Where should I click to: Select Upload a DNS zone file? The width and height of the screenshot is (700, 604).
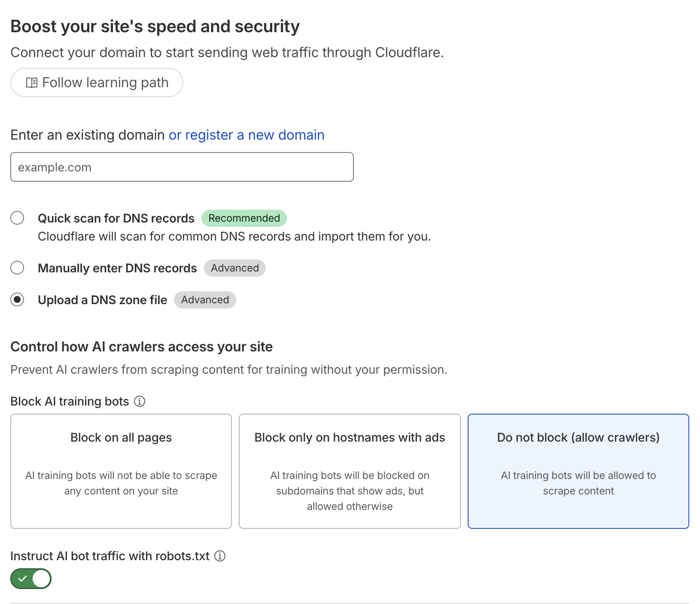17,300
